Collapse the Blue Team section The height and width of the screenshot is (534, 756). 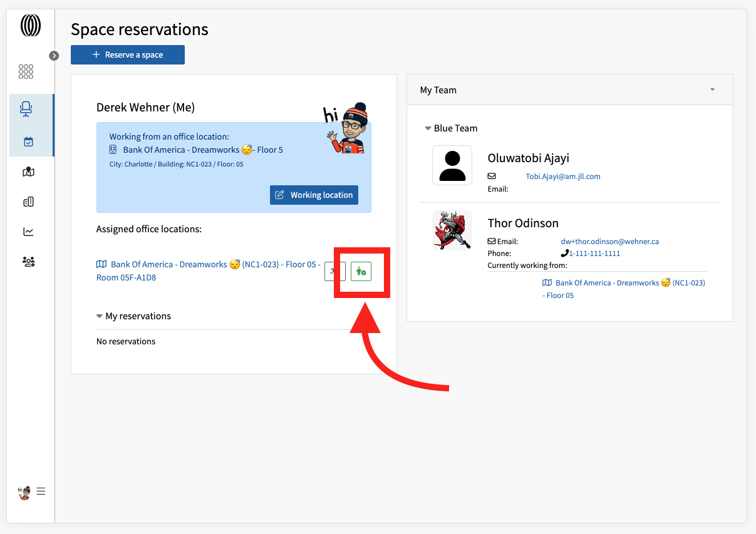451,128
